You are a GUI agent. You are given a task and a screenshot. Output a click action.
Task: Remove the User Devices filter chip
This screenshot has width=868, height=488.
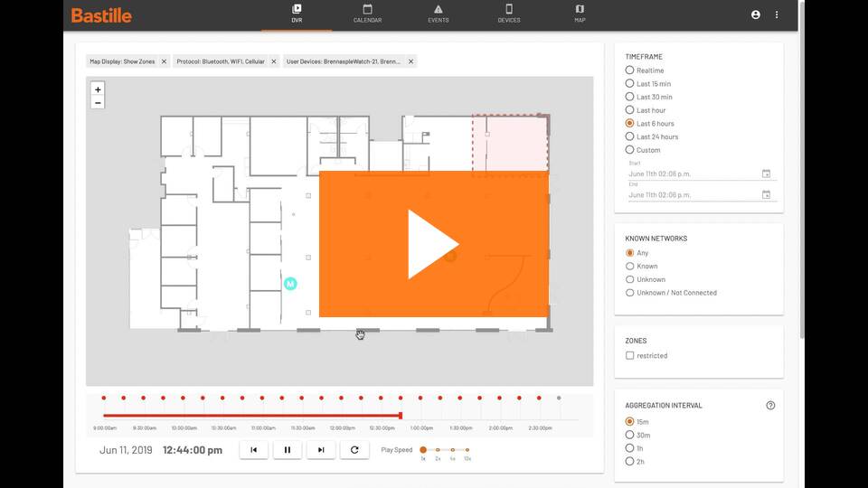410,61
